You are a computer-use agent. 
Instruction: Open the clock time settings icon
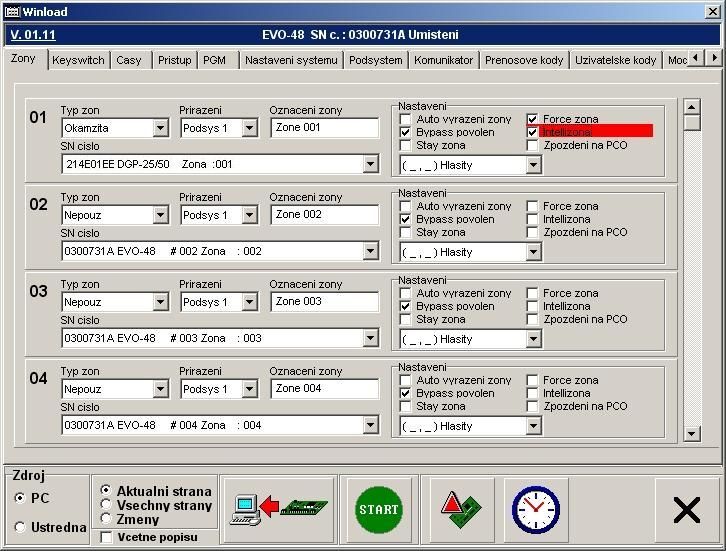535,509
